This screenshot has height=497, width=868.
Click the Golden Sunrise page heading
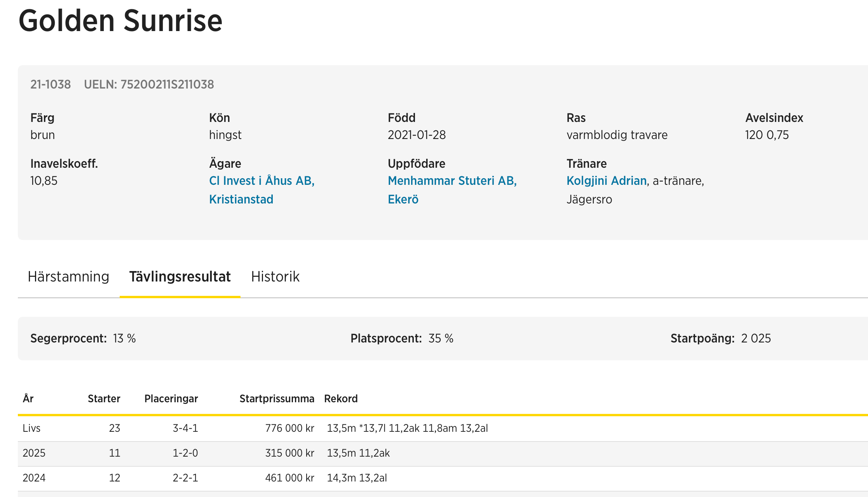pyautogui.click(x=120, y=21)
